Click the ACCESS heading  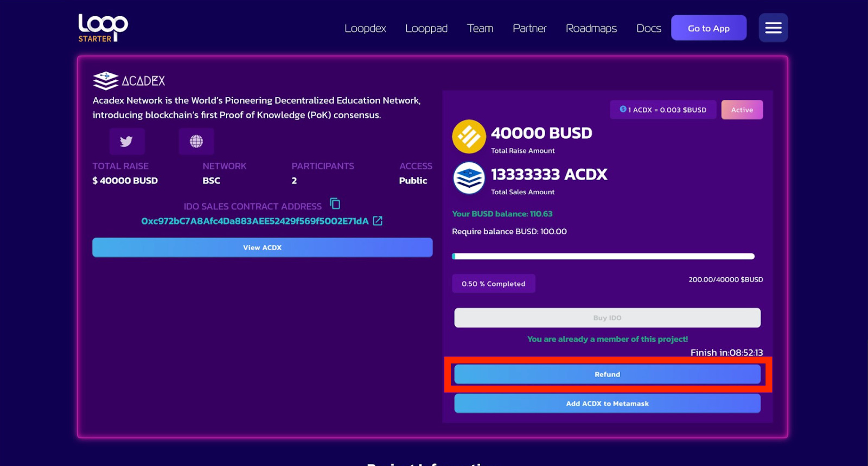(x=416, y=166)
